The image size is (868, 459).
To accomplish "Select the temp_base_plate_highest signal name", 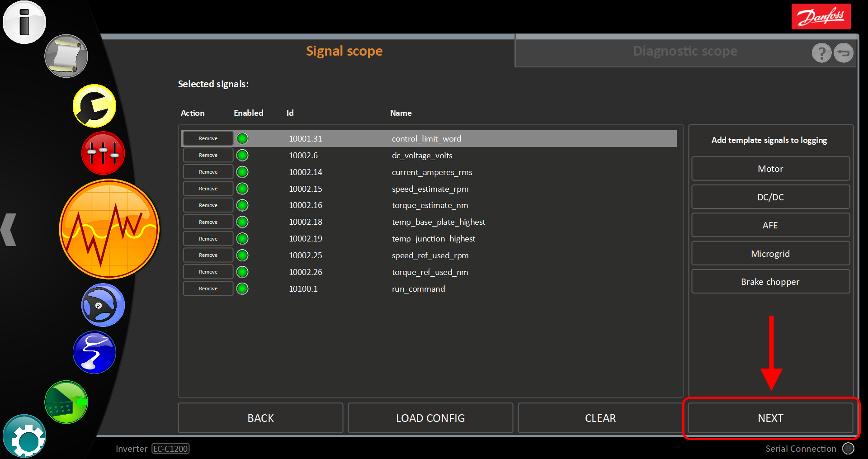I will point(439,222).
